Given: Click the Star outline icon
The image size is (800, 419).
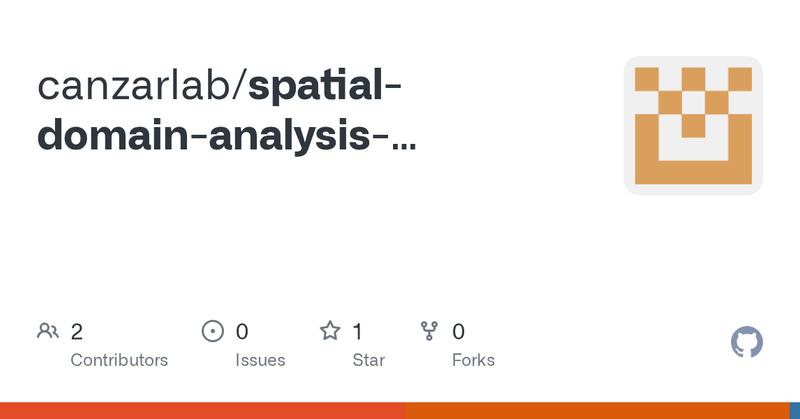Looking at the screenshot, I should pyautogui.click(x=330, y=331).
